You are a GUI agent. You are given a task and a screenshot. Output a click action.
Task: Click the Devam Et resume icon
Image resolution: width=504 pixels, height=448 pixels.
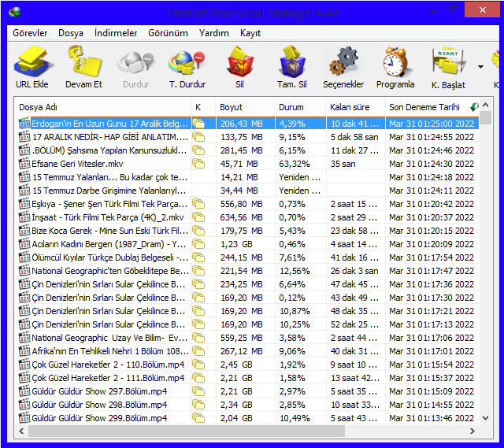[84, 61]
